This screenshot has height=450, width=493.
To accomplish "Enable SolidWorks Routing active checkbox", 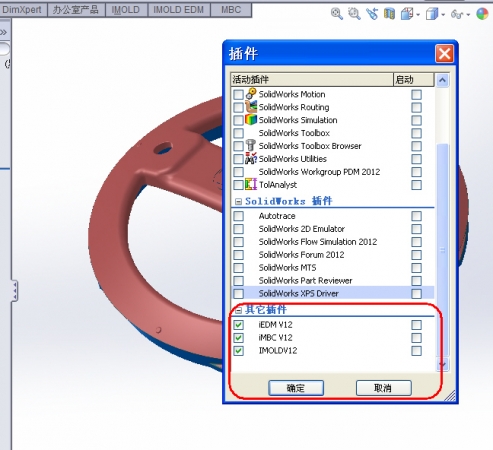I will 238,107.
